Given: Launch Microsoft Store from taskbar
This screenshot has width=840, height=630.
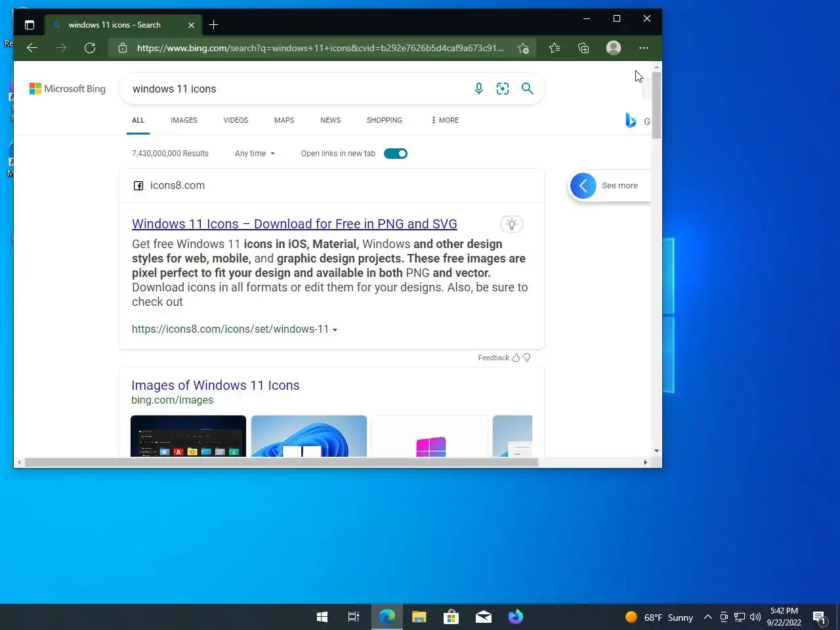Looking at the screenshot, I should [451, 617].
